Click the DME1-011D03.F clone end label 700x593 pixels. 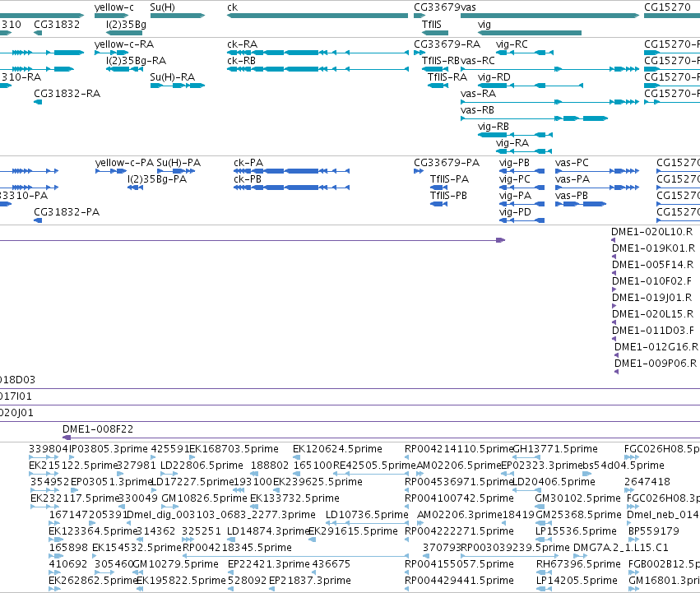point(653,331)
